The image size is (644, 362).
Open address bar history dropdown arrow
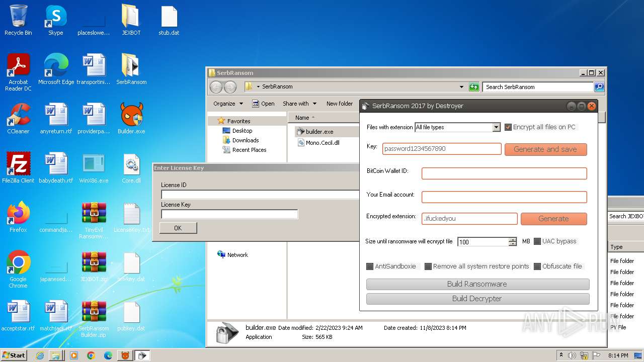pyautogui.click(x=461, y=87)
